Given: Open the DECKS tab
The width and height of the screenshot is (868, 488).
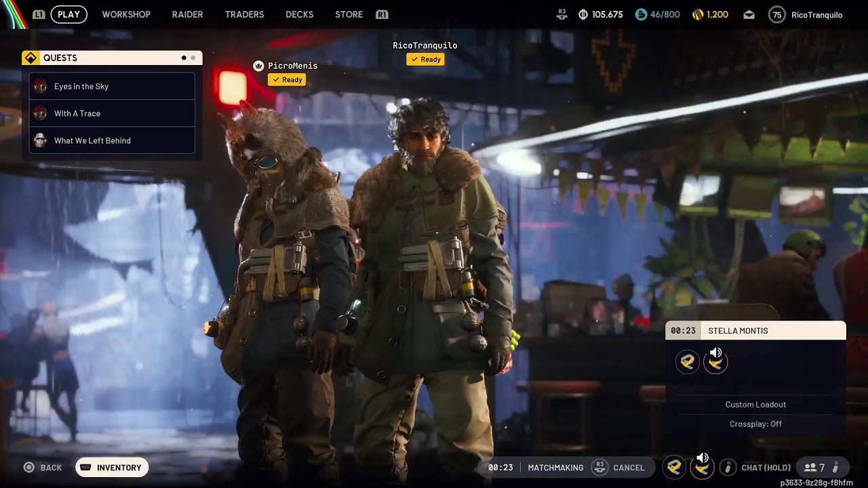Looking at the screenshot, I should point(299,14).
